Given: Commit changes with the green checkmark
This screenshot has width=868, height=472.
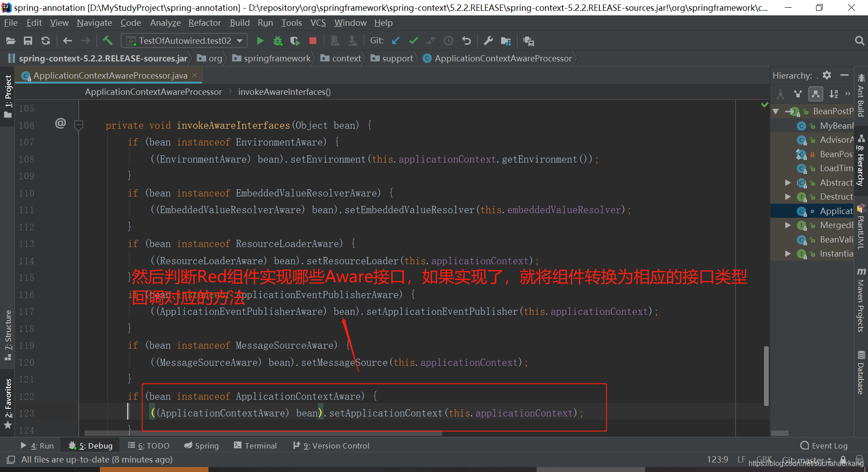Looking at the screenshot, I should tap(413, 41).
